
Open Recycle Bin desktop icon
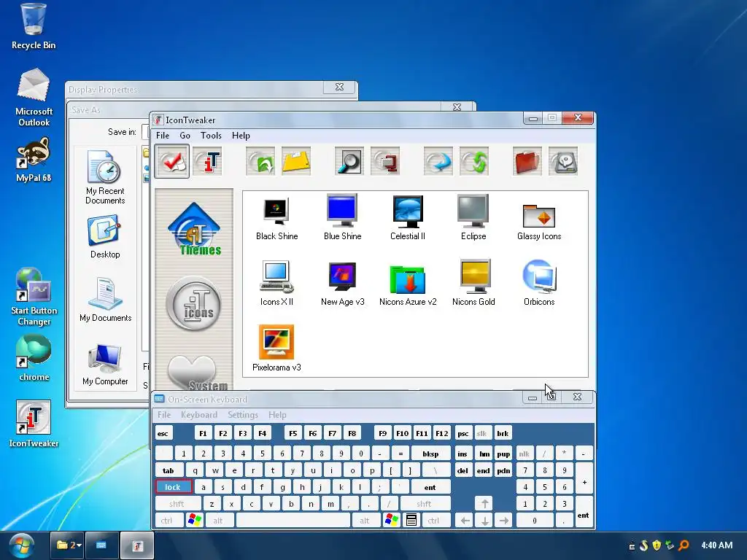34,26
